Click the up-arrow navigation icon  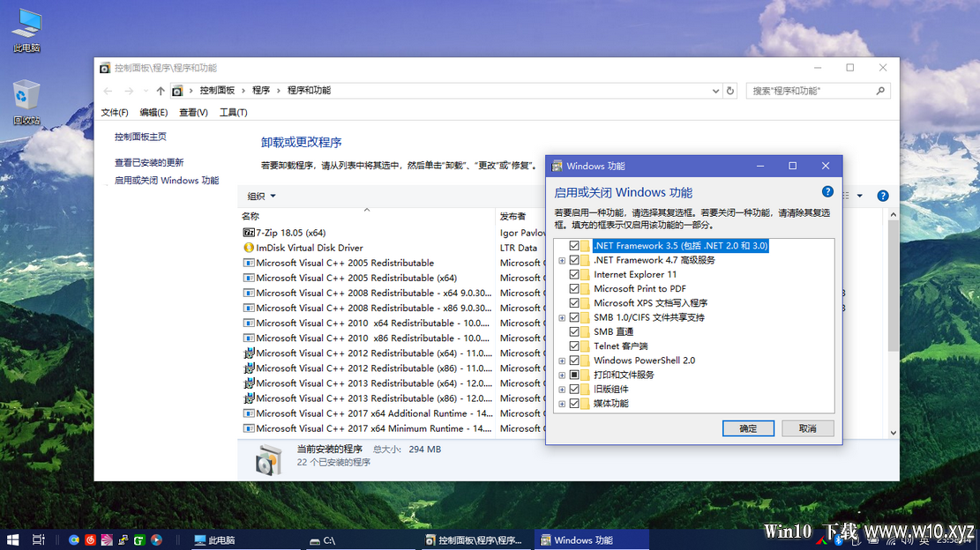point(161,91)
